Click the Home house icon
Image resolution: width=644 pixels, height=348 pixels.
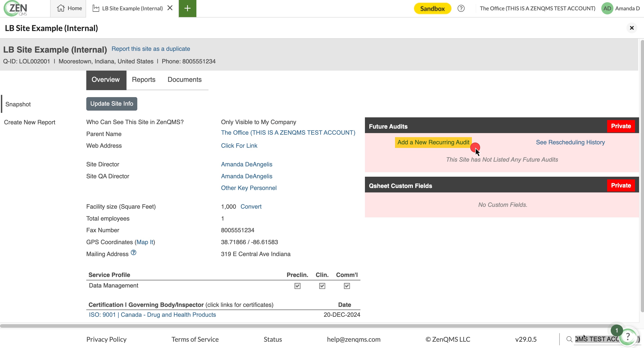coord(60,8)
